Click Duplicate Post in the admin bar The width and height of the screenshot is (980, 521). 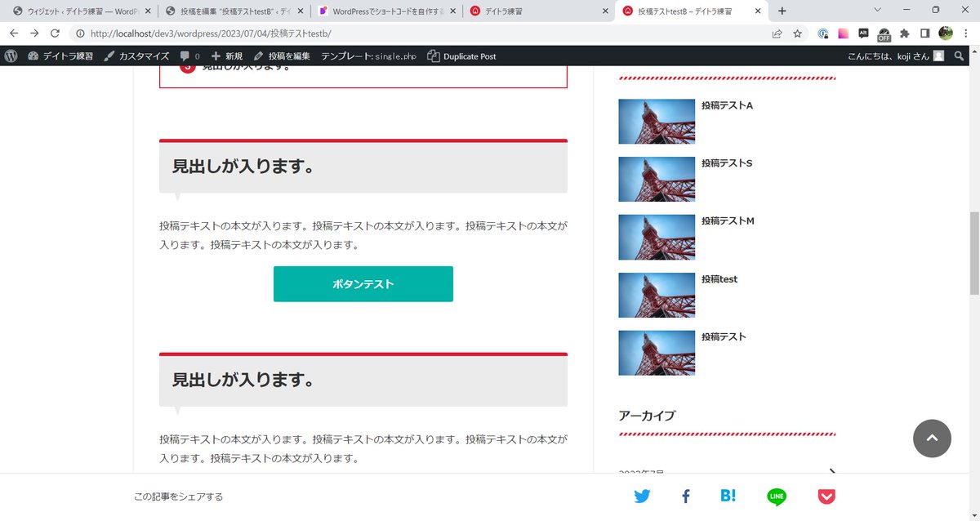[461, 56]
